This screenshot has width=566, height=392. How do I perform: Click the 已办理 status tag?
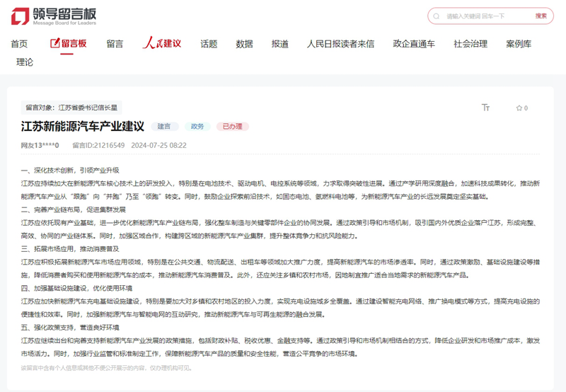point(233,127)
